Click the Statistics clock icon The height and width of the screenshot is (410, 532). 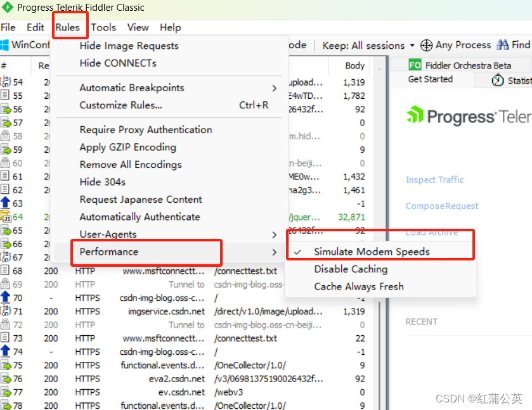(497, 80)
